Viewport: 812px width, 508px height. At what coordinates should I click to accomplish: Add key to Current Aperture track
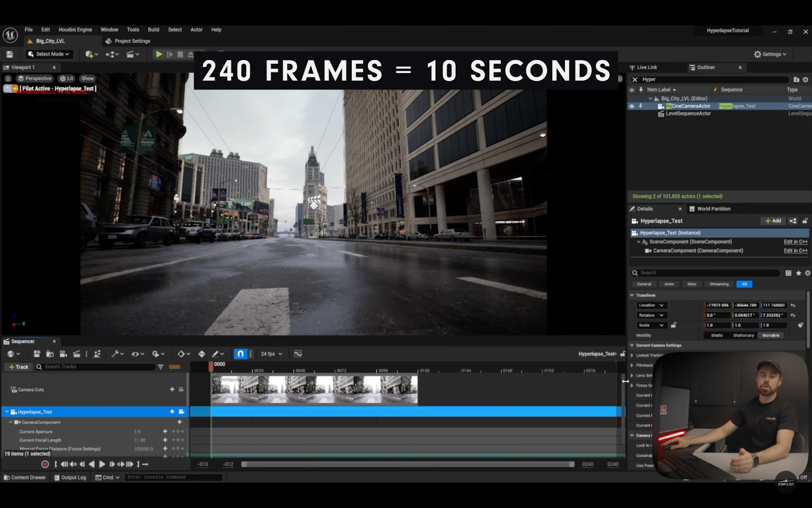[165, 431]
